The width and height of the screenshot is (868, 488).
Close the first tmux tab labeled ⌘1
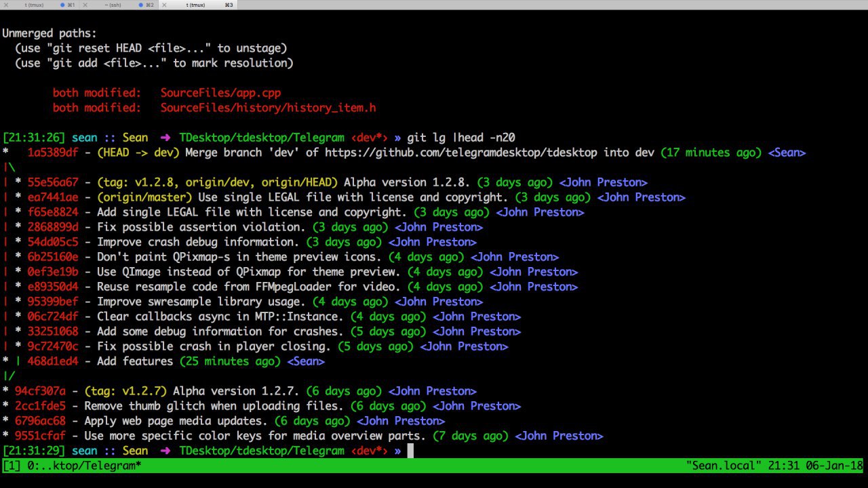tap(5, 5)
